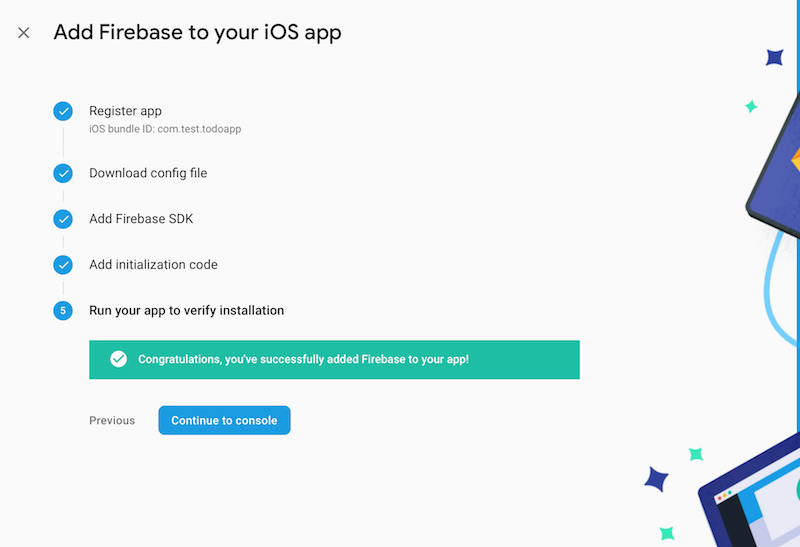Open the Register app step
The image size is (800, 547).
click(126, 111)
